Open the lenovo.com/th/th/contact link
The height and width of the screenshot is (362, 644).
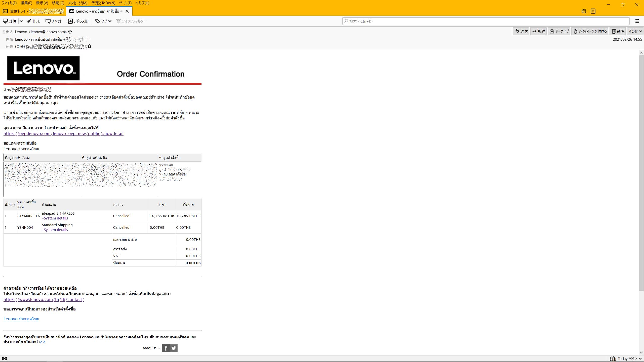coord(44,299)
